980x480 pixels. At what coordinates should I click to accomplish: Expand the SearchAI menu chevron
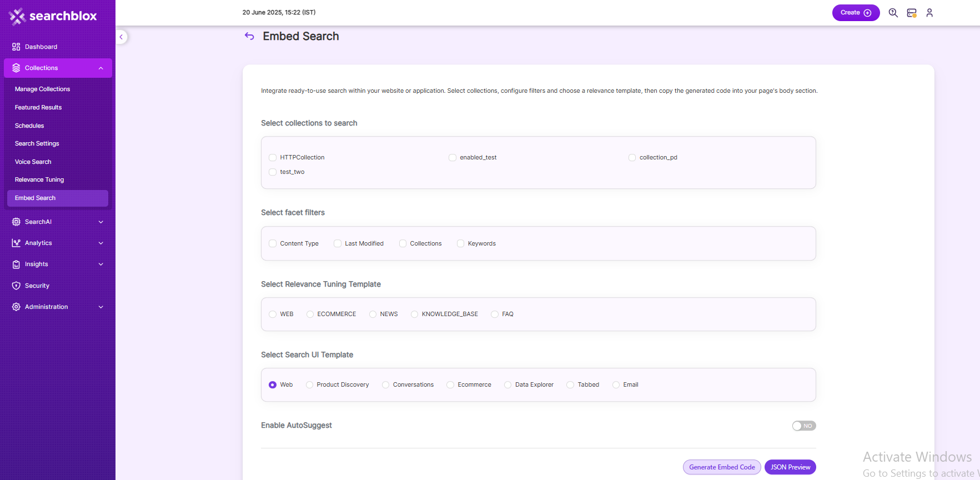click(100, 222)
